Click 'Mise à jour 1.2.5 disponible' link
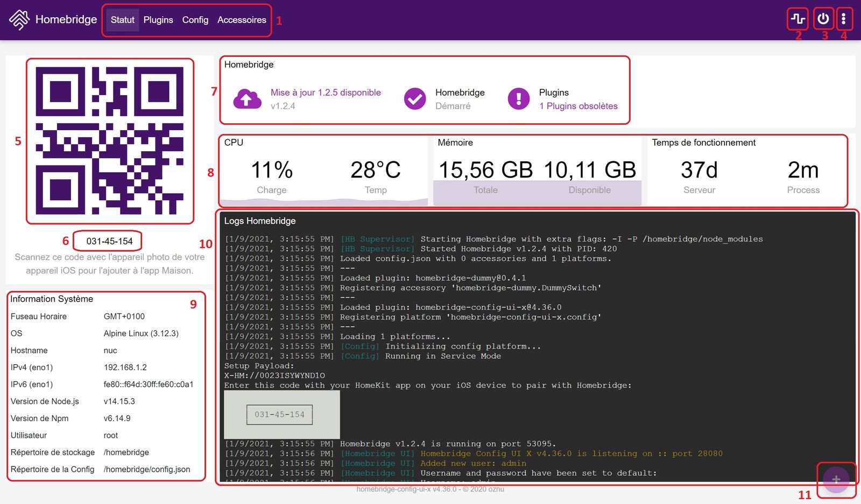Screen dimensions: 861x504 click(326, 93)
